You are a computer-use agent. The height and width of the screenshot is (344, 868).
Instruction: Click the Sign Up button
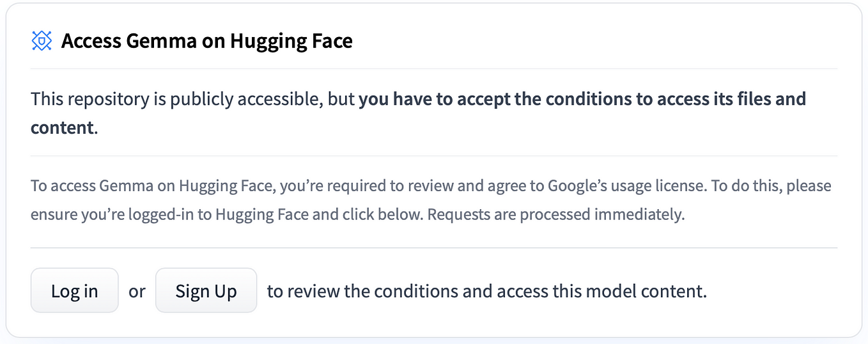click(x=206, y=290)
